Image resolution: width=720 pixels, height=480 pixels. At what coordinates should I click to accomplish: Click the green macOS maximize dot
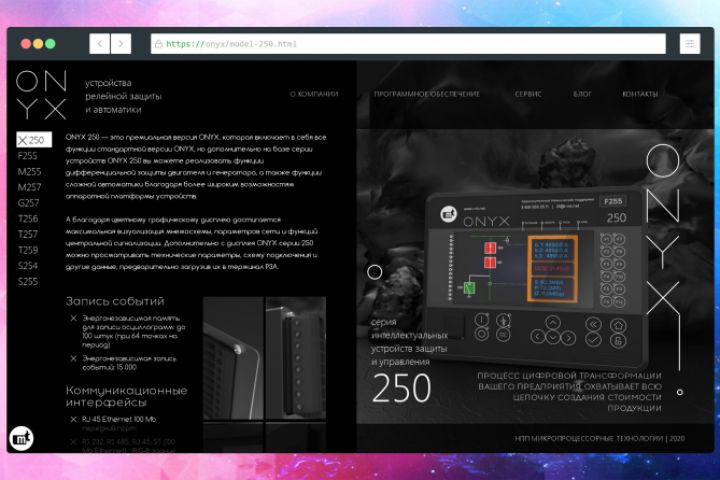[x=51, y=44]
